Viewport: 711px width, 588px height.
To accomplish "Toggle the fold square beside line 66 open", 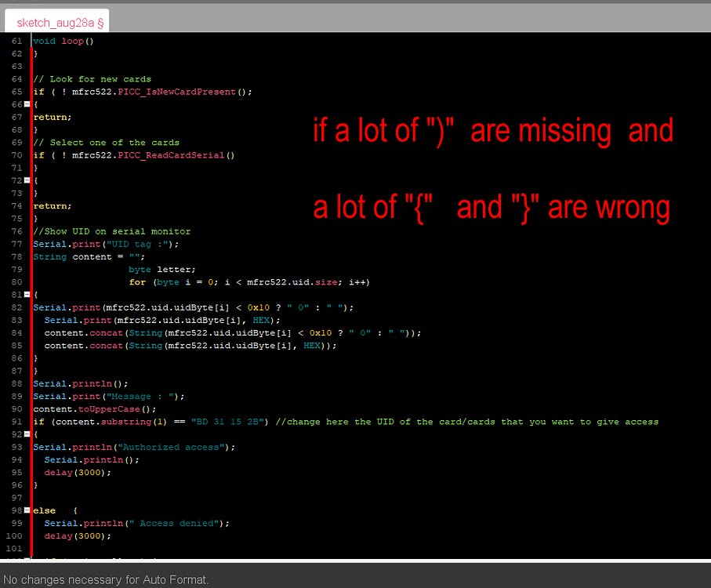I will [x=28, y=104].
